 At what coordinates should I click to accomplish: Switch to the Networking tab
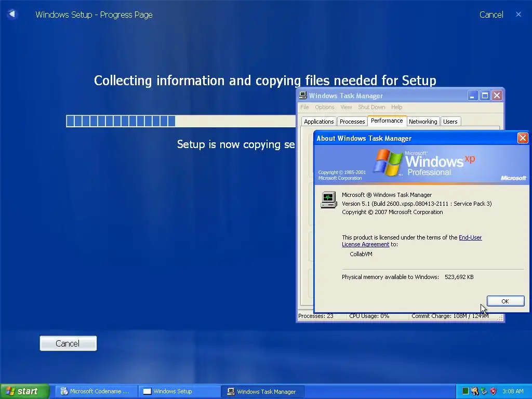(423, 122)
